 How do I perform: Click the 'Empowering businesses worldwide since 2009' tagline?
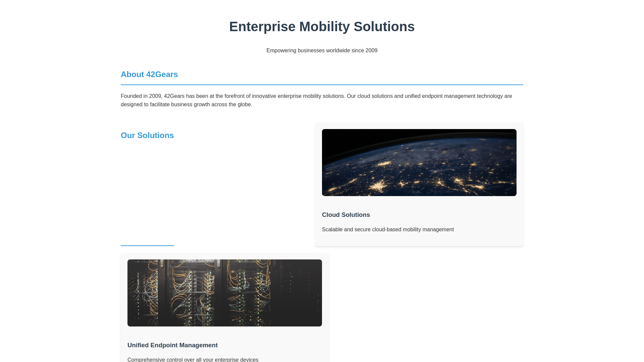click(322, 51)
